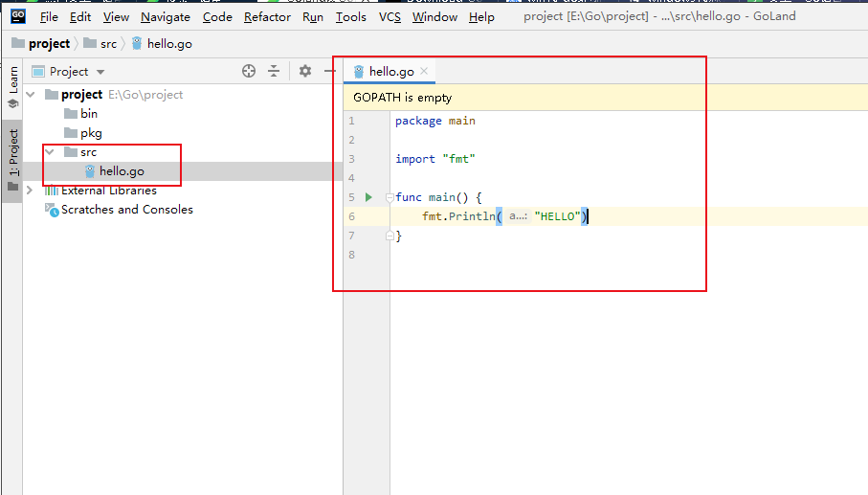
Task: Select hello.go file in Project tree
Action: tap(115, 171)
